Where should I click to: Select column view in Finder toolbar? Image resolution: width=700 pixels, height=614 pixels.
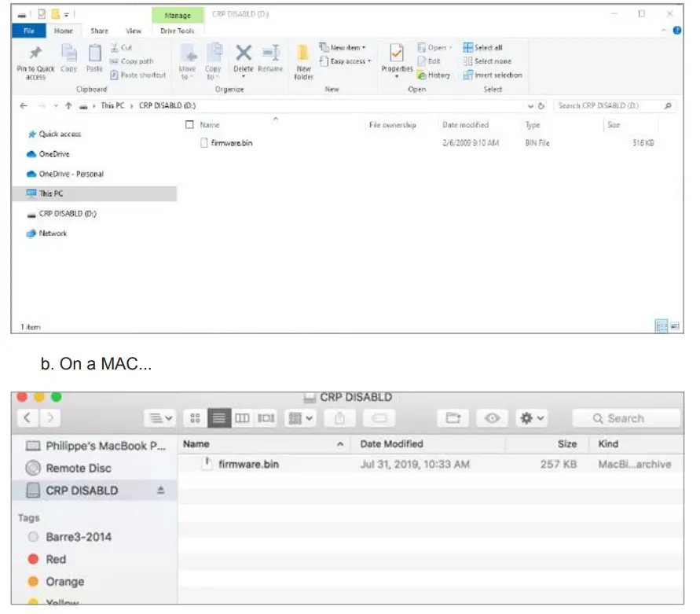tap(243, 418)
